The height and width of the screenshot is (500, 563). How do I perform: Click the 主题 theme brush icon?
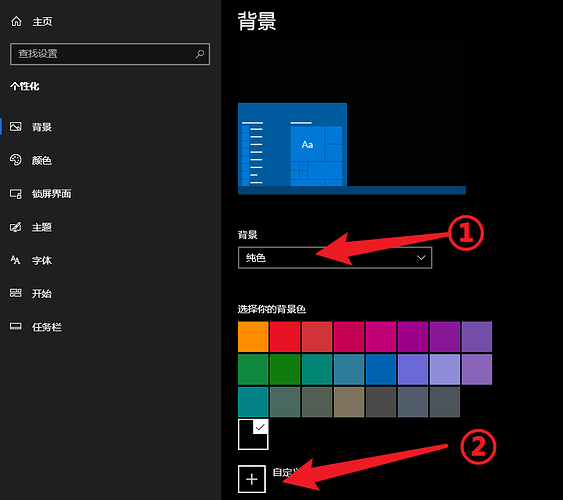point(15,227)
